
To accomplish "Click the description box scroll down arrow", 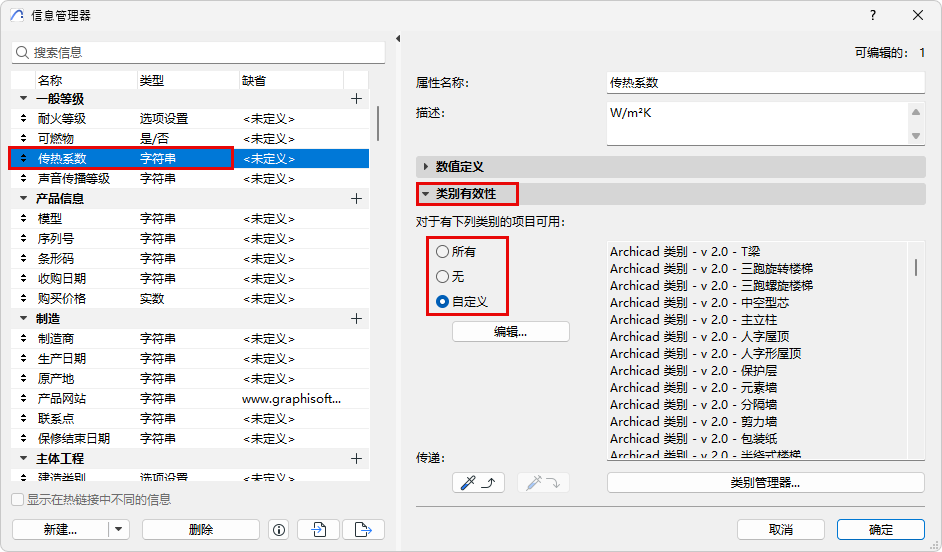I will [x=916, y=136].
